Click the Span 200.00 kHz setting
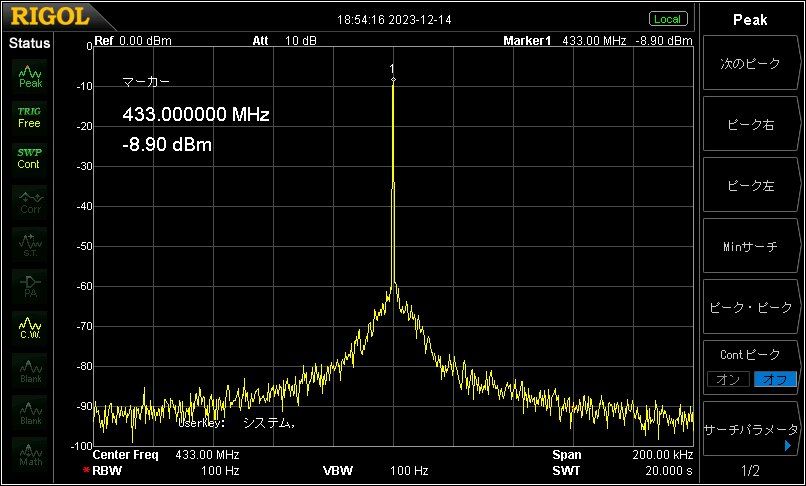Image resolution: width=806 pixels, height=486 pixels. [622, 455]
